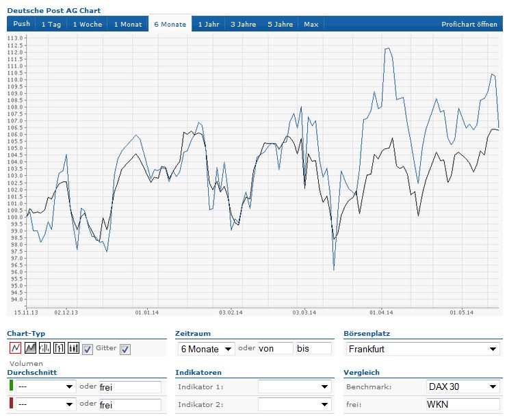Switch to the 1 Jahr tab
This screenshot has width=507, height=420.
pyautogui.click(x=209, y=24)
